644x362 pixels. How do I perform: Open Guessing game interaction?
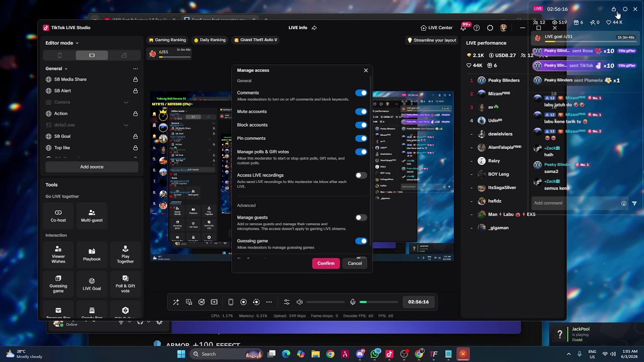click(x=58, y=284)
